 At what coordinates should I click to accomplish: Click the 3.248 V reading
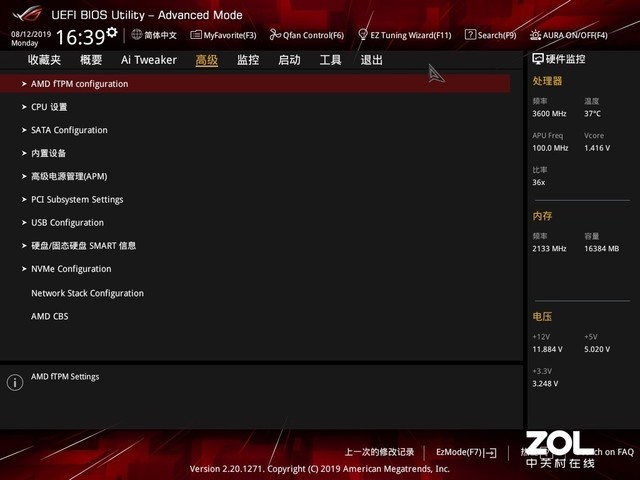545,384
